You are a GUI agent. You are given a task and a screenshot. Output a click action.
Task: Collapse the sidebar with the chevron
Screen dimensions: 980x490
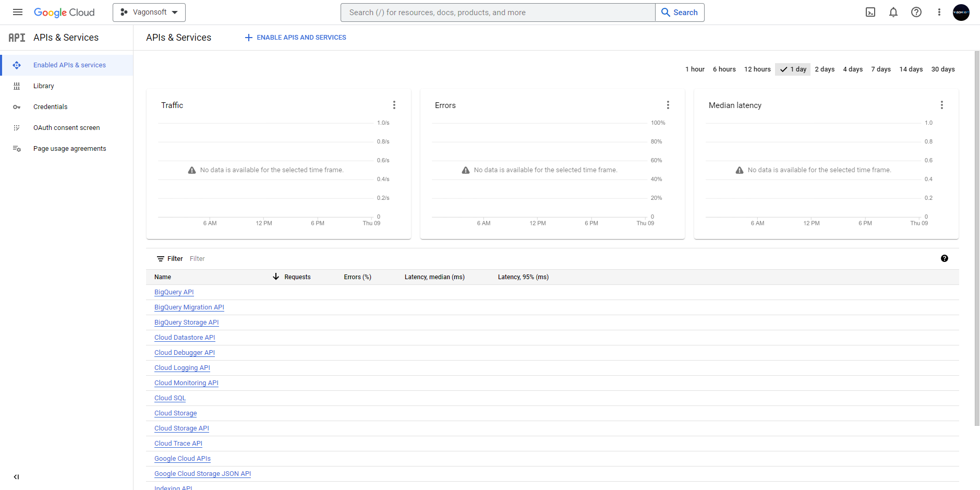tap(16, 476)
